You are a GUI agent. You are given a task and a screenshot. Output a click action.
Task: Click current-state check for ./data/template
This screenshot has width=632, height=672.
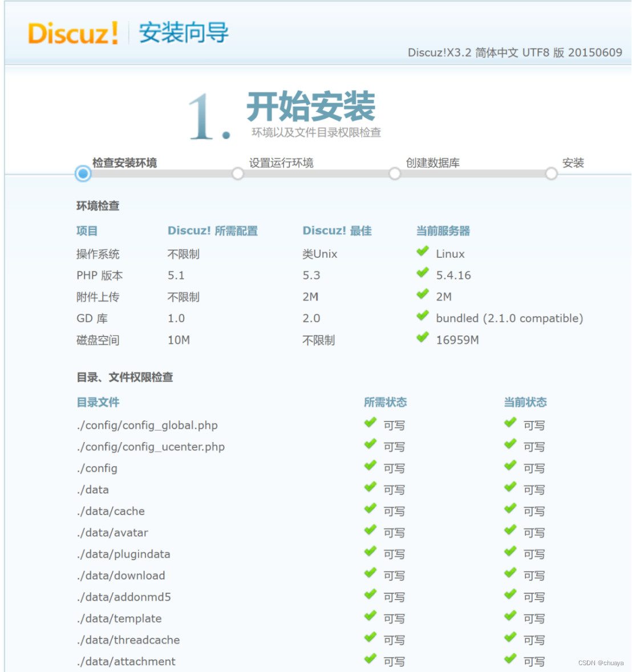pyautogui.click(x=511, y=616)
